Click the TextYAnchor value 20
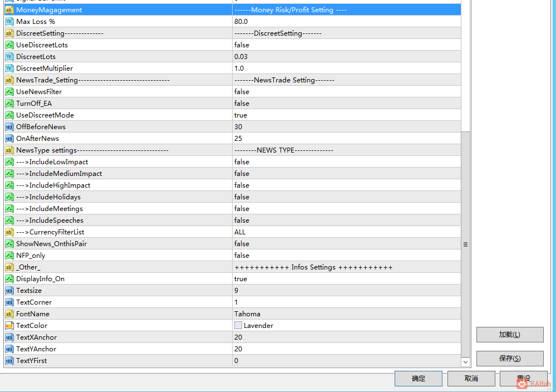556x392 pixels. point(238,350)
